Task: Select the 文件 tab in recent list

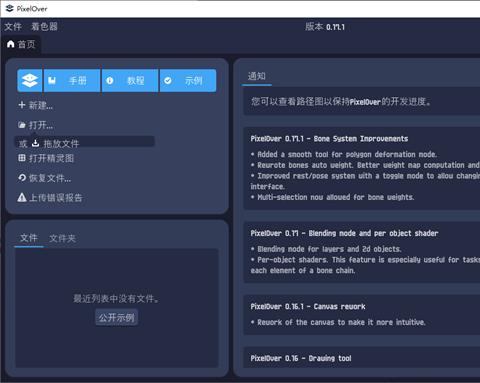Action: [29, 238]
